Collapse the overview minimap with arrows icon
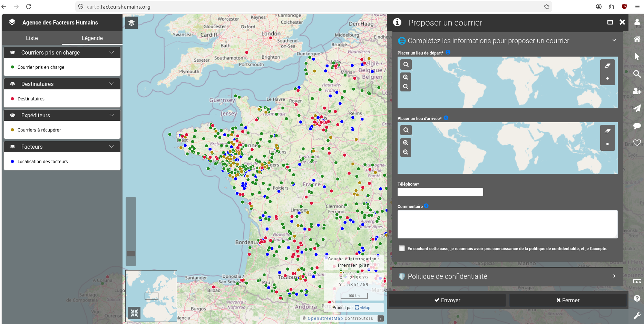 (x=134, y=313)
